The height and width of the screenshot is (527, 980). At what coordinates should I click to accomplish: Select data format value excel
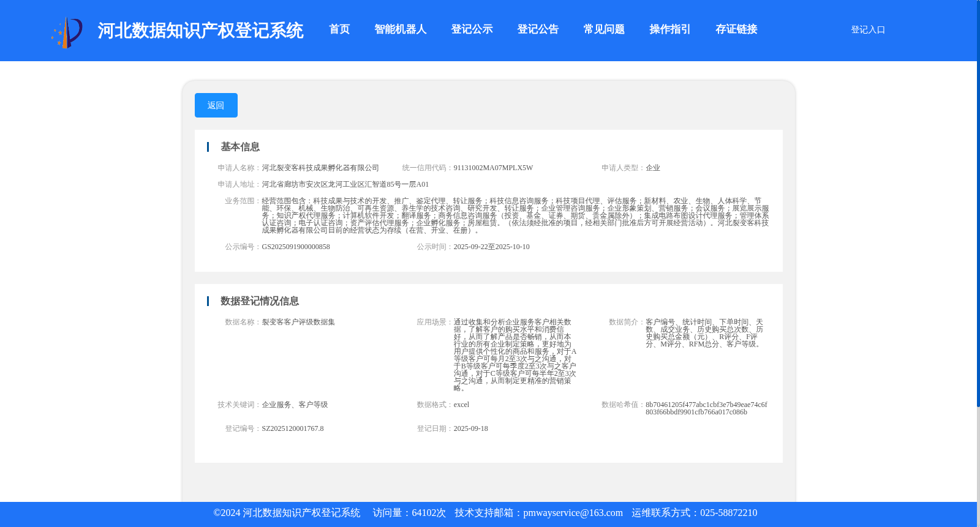click(x=461, y=405)
